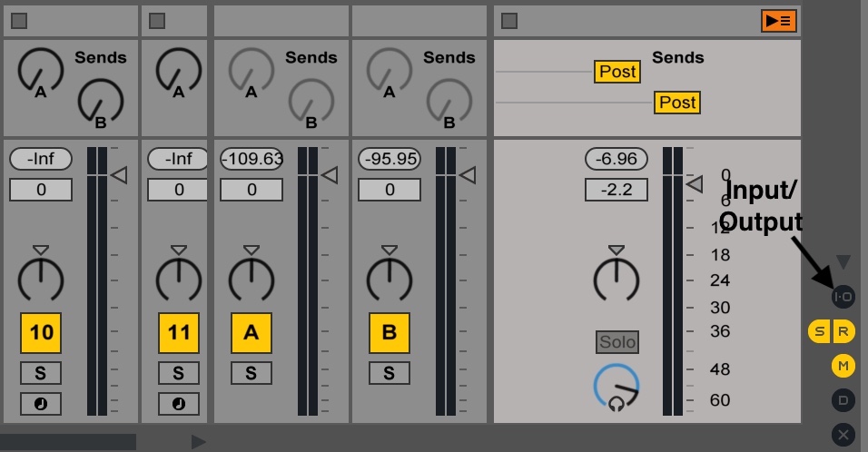Reset track 10 peak level -Inf

pos(41,159)
